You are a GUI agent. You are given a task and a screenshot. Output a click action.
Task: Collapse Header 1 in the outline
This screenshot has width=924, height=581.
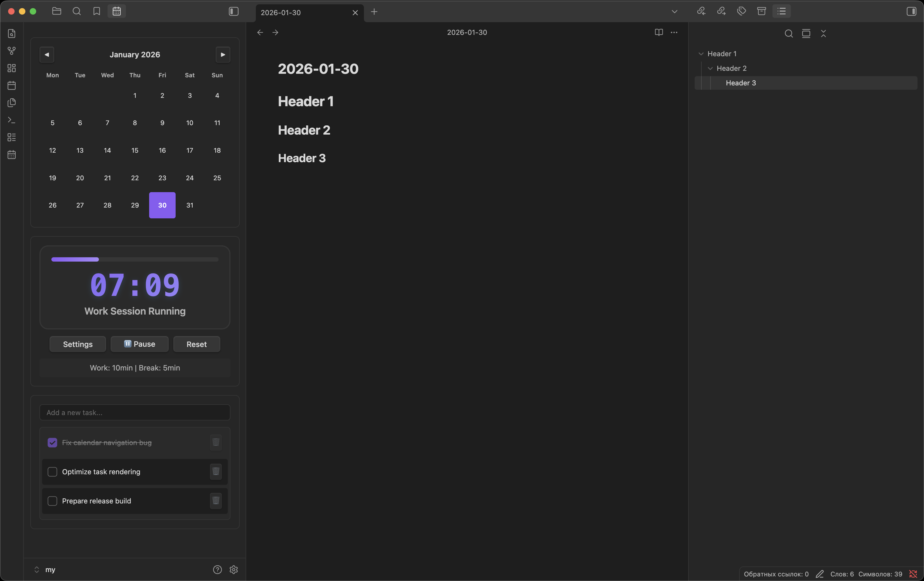click(701, 54)
